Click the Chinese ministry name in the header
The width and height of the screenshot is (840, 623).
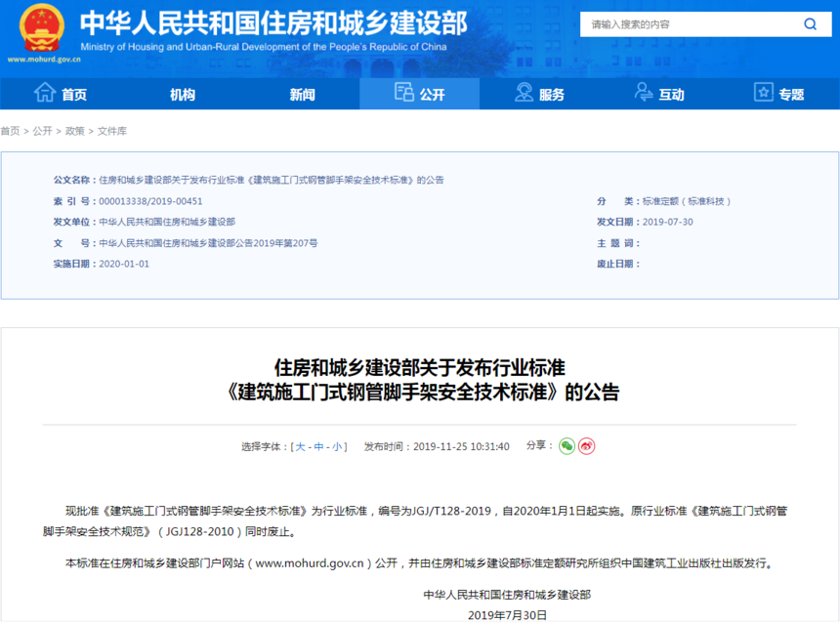(273, 23)
